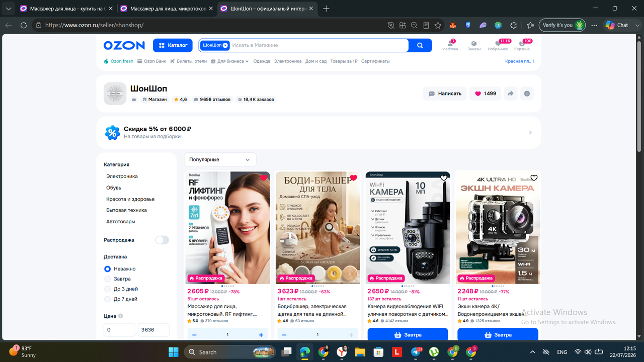
Task: Filter by Автотовары category
Action: [x=121, y=222]
